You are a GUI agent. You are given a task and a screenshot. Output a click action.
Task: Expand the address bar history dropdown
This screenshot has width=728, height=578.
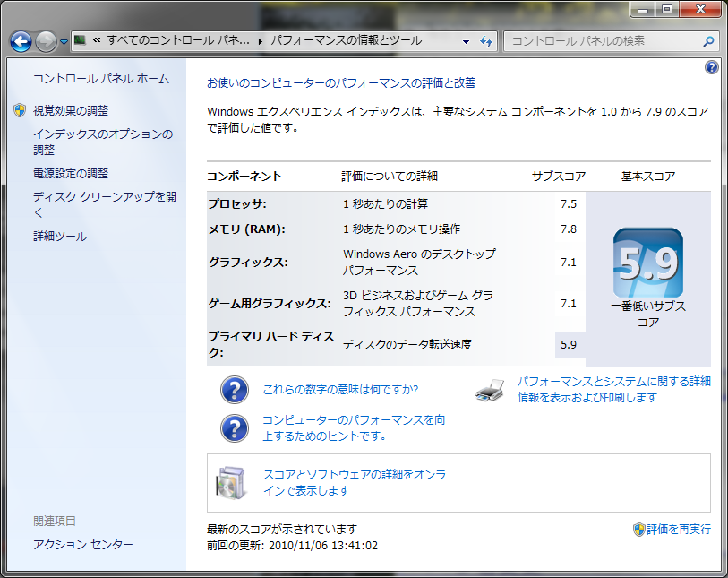tap(466, 41)
